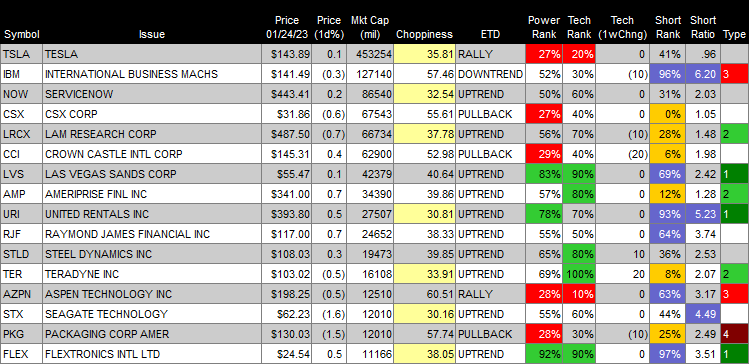The height and width of the screenshot is (364, 749).
Task: Click the Short Rank column header
Action: tap(668, 27)
